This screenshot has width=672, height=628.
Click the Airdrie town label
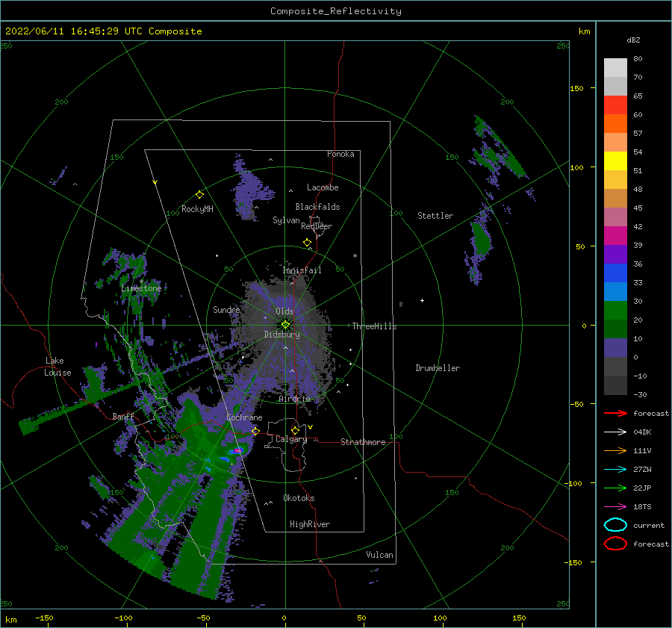tap(294, 399)
